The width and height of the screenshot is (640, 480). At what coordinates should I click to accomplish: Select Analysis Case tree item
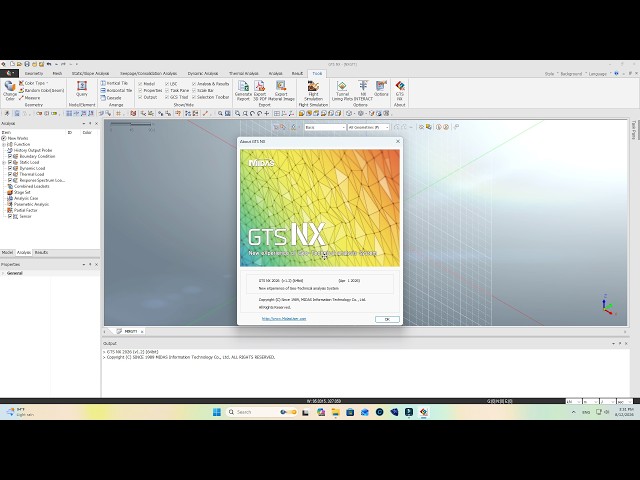click(26, 198)
